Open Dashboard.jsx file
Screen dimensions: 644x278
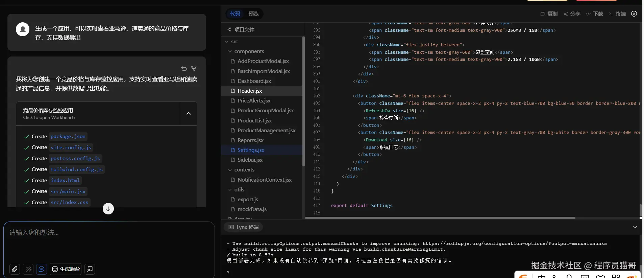click(x=262, y=81)
